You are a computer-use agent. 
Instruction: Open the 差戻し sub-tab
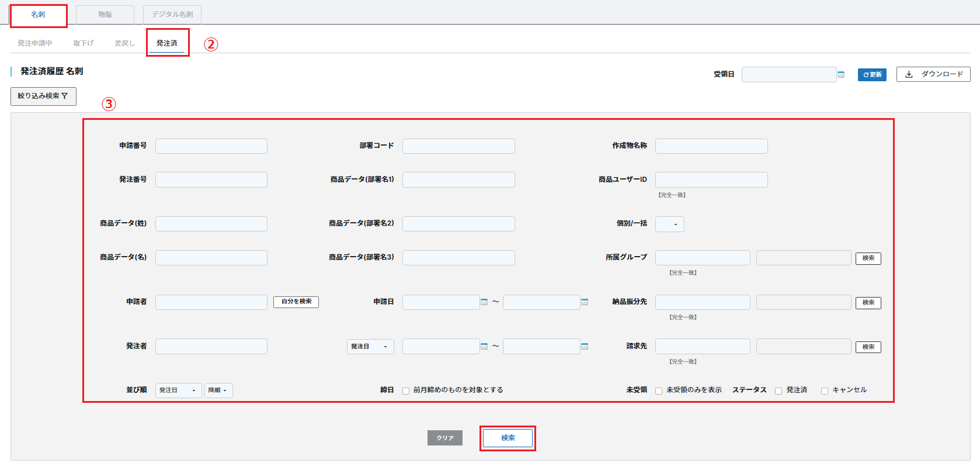(124, 43)
